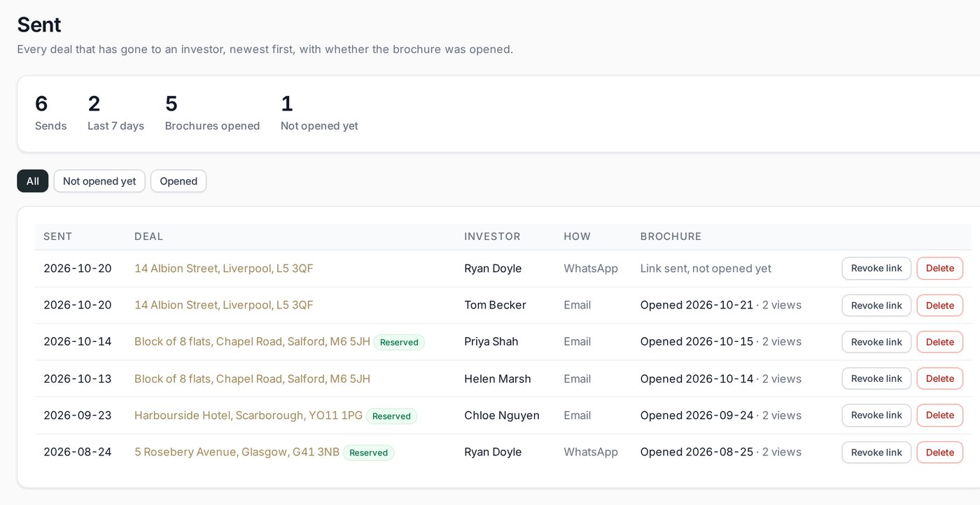
Task: Click investor name Priya Shah
Action: coord(491,341)
